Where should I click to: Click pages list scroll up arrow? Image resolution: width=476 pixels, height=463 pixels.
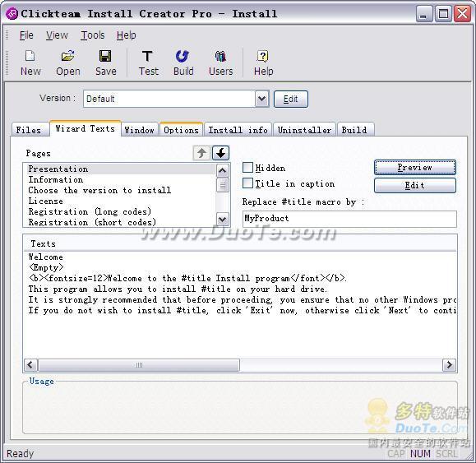(222, 171)
